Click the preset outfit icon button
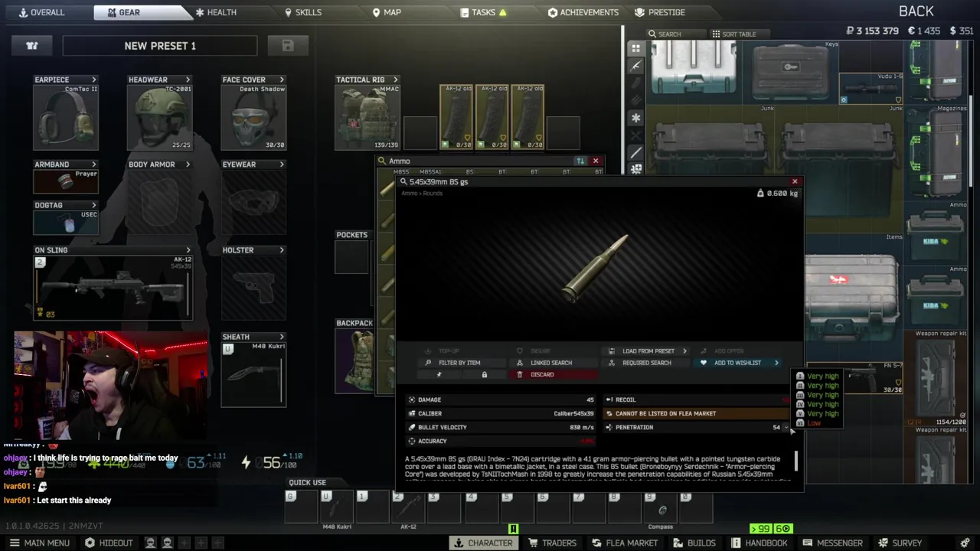Image resolution: width=980 pixels, height=551 pixels. pyautogui.click(x=31, y=46)
